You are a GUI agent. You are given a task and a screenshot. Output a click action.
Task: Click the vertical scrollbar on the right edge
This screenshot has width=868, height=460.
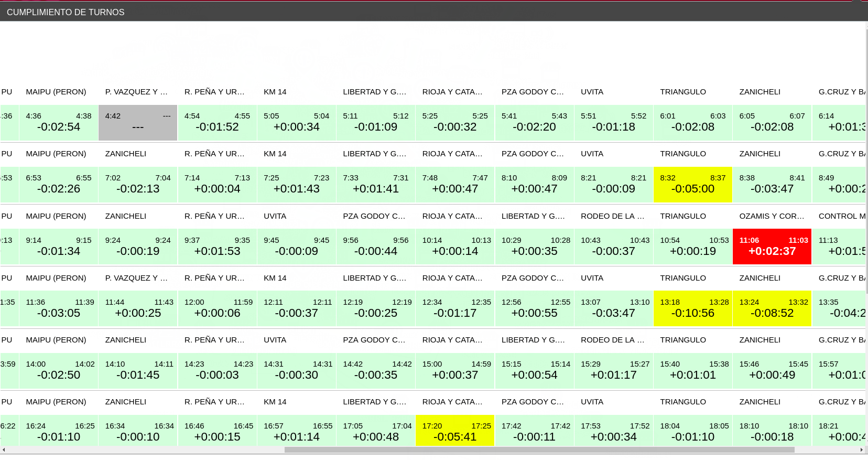866,157
